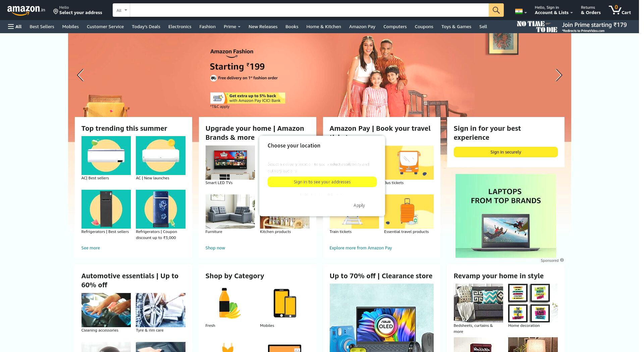This screenshot has height=352, width=644.
Task: Open the India flag language selector
Action: point(521,12)
